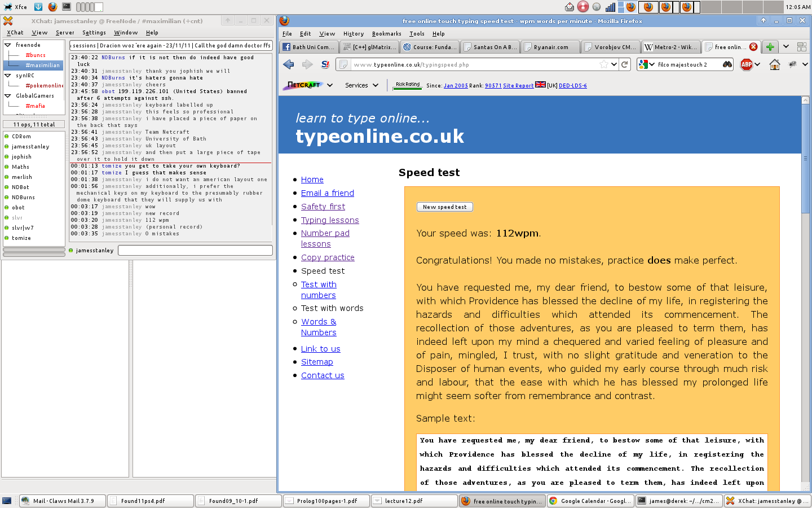Bookmark this page with the star icon

[604, 64]
